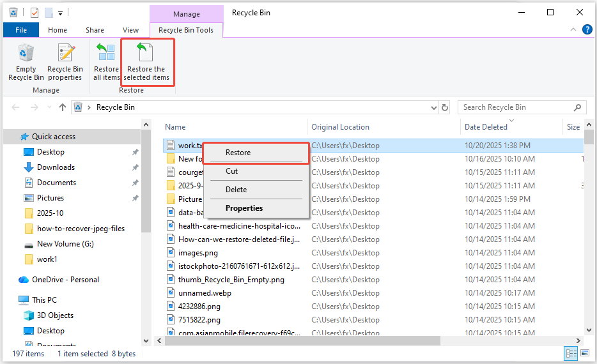Image resolution: width=597 pixels, height=364 pixels.
Task: Collapse the ribbon with the chevron
Action: (x=573, y=30)
